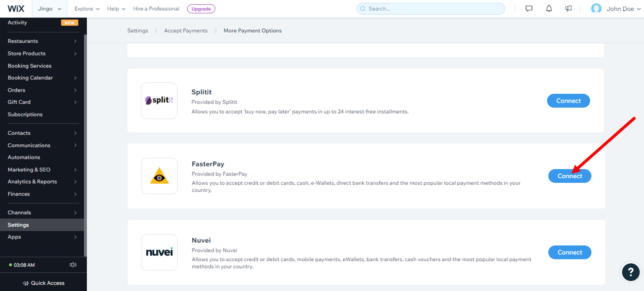Connect the Splitit payment provider
Screen dimensions: 644x291
(568, 101)
